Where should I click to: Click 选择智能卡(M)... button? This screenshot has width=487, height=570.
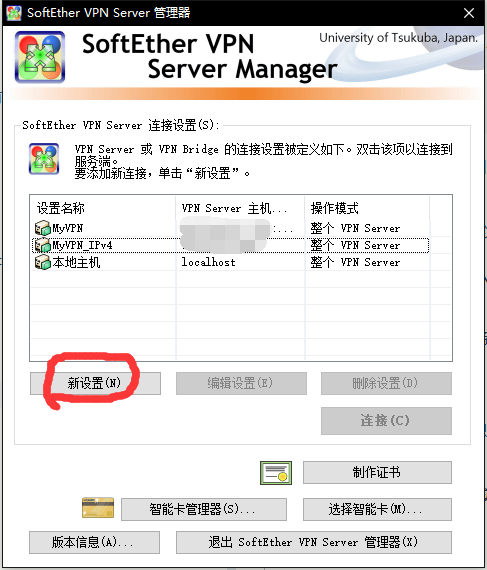click(x=377, y=509)
